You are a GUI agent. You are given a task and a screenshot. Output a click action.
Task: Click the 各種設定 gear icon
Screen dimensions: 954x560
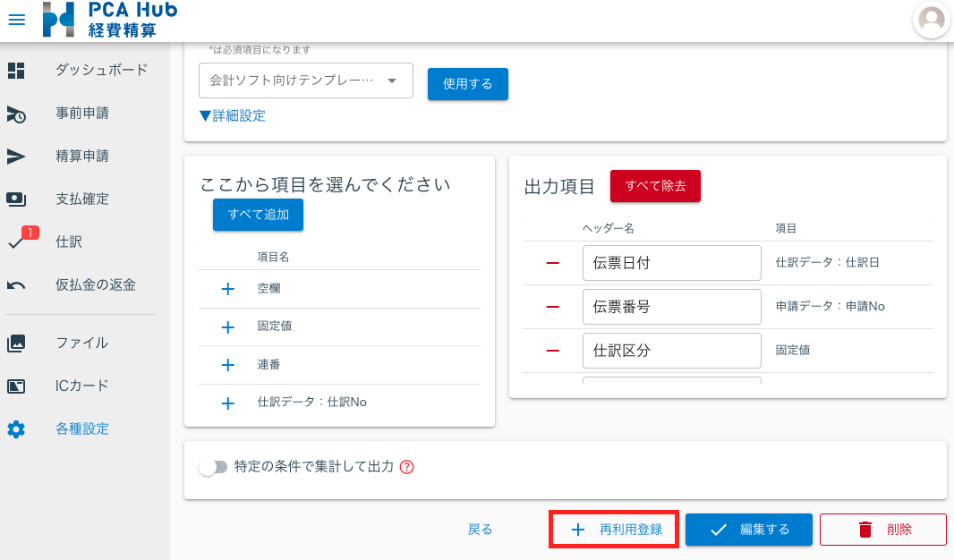click(x=16, y=428)
